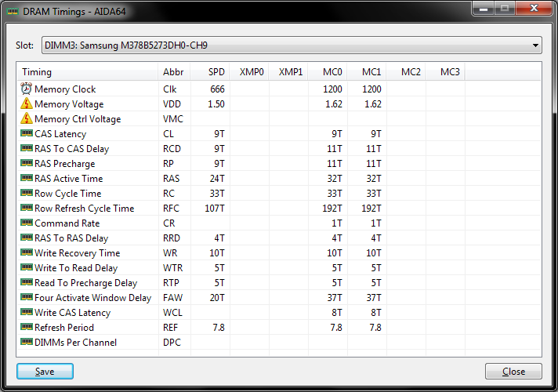Select the RAS Active Time row label
The width and height of the screenshot is (558, 392).
pyautogui.click(x=69, y=179)
